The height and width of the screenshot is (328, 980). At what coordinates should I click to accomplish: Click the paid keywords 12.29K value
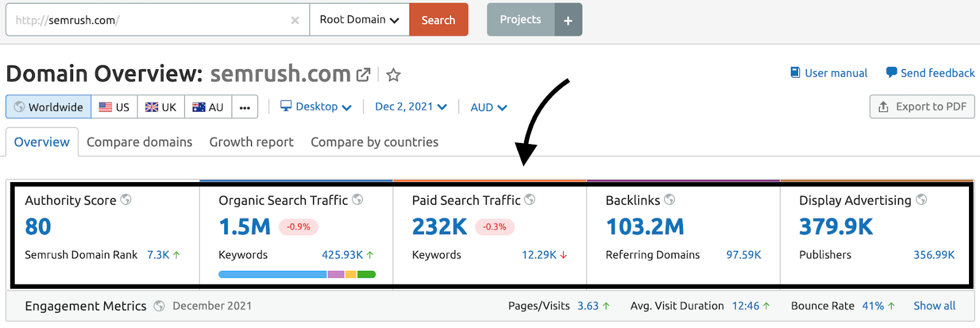click(x=539, y=254)
